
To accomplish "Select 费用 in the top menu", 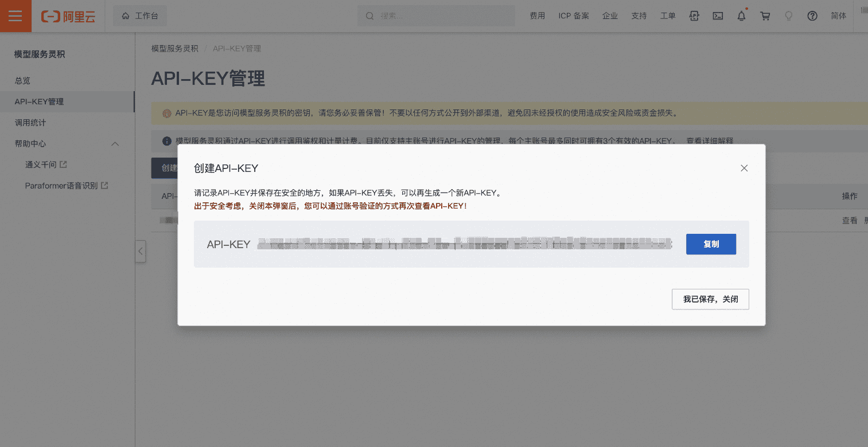I will pyautogui.click(x=538, y=15).
